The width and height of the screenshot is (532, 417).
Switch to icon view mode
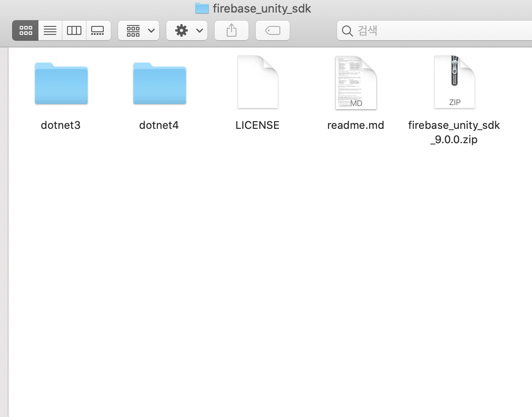(x=25, y=30)
